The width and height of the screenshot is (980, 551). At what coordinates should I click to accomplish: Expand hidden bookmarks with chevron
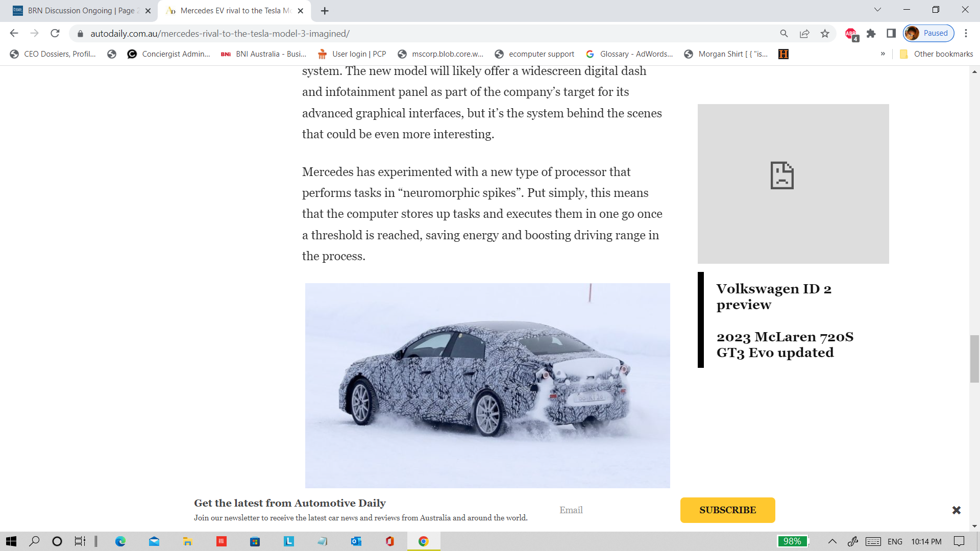883,54
